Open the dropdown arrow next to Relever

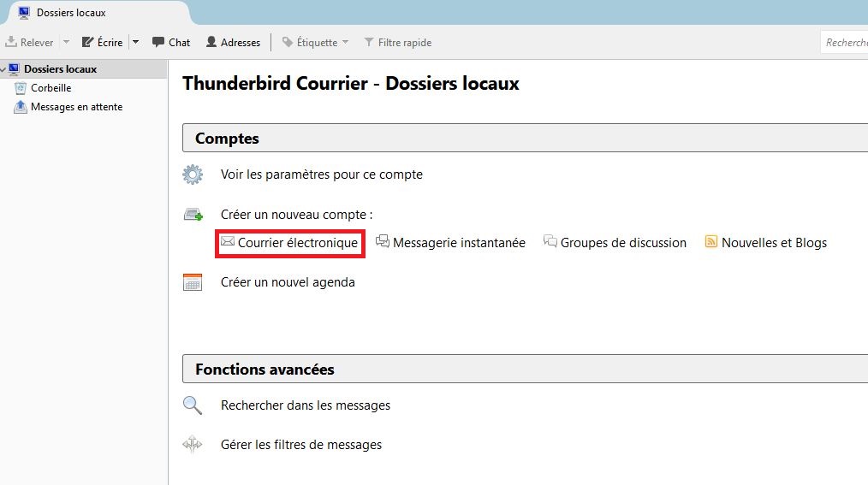(66, 42)
